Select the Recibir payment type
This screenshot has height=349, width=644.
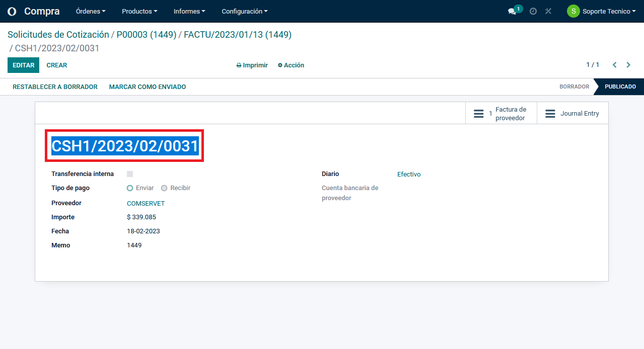(164, 188)
